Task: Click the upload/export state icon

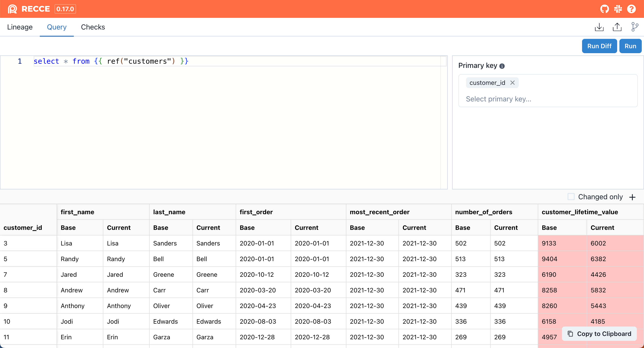Action: [617, 27]
